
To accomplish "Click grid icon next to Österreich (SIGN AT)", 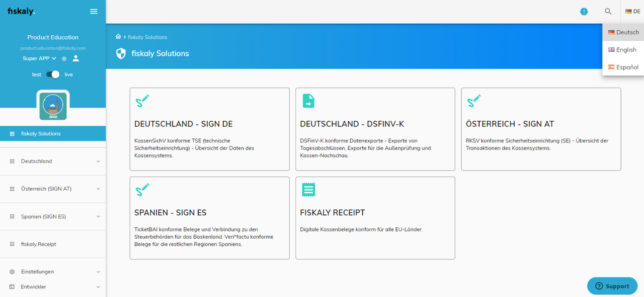I will point(12,189).
